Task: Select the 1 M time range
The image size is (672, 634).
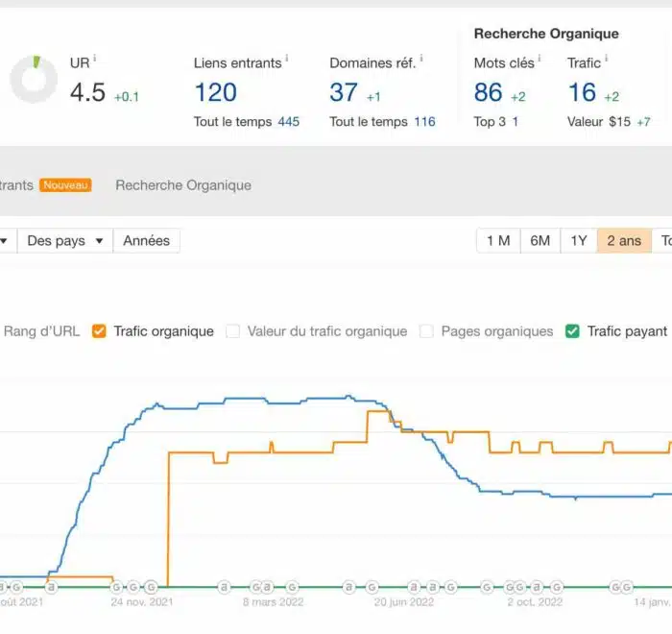Action: tap(498, 241)
